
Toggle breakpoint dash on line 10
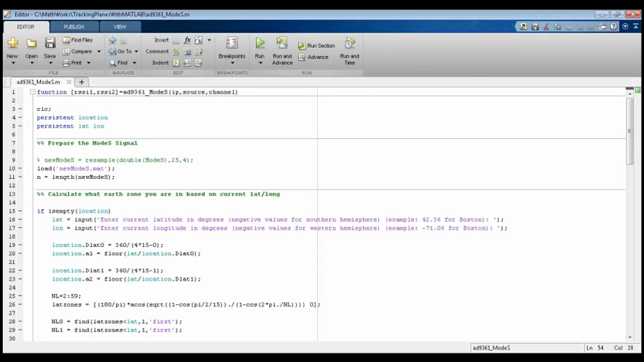coord(20,169)
